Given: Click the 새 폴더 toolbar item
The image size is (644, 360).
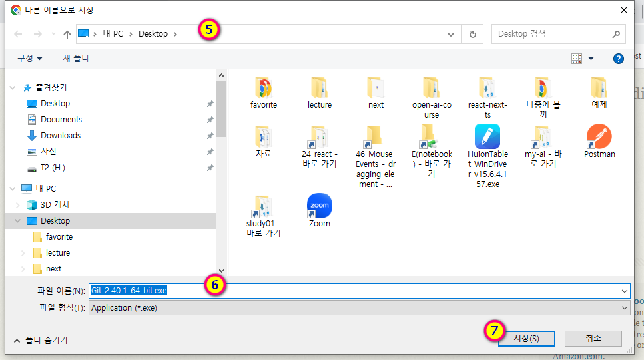Looking at the screenshot, I should click(x=76, y=59).
